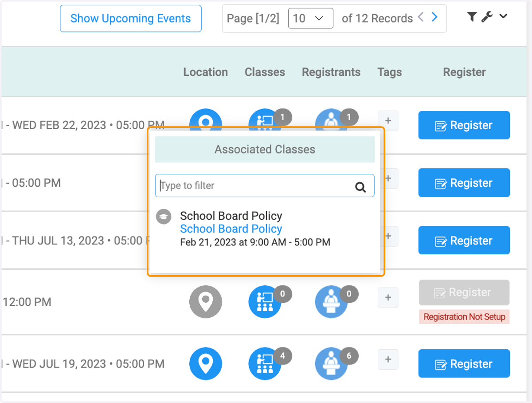Add a tag to the Jul 19, 2023 row
The image size is (532, 403).
pyautogui.click(x=388, y=360)
